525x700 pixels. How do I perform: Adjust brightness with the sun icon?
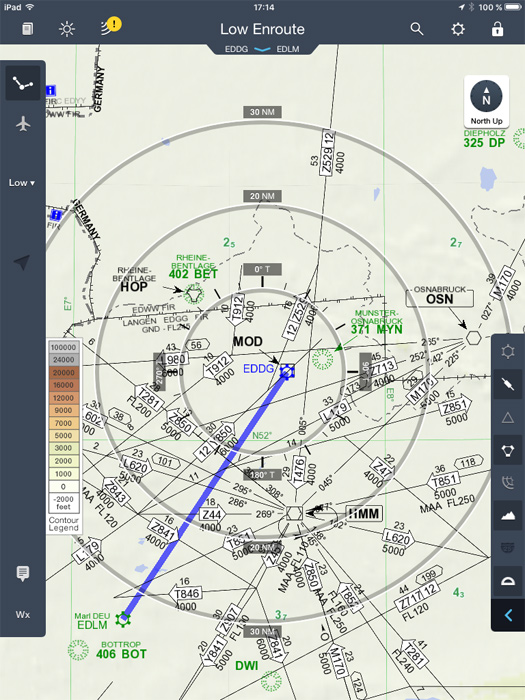pyautogui.click(x=67, y=29)
